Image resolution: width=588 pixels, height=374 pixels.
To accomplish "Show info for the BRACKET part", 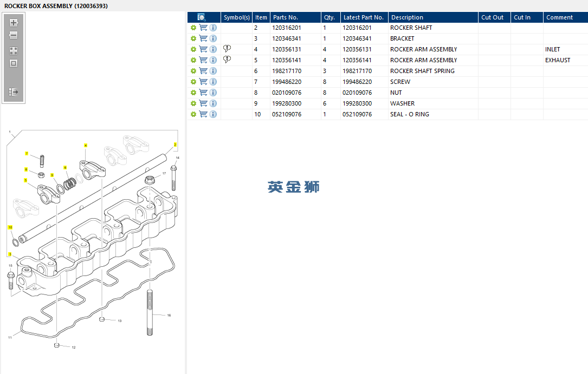I will [x=213, y=38].
